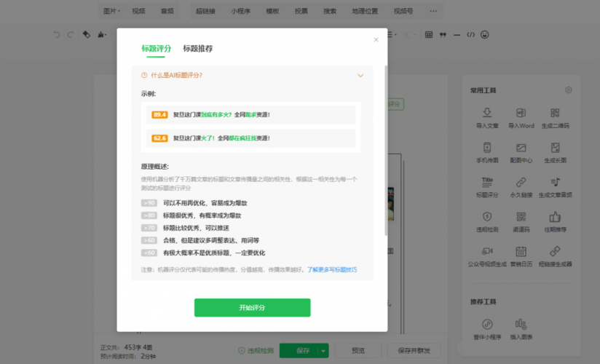Click the <60 score description row
600x364 pixels.
click(203, 253)
